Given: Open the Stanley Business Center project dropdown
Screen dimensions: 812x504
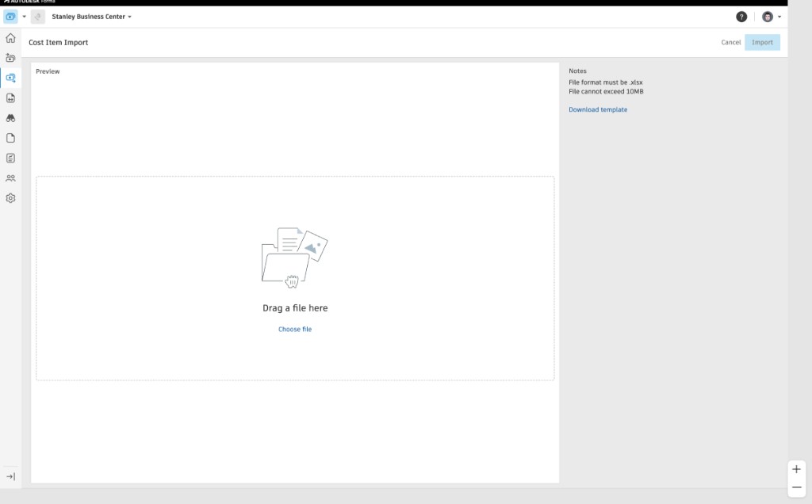Looking at the screenshot, I should [92, 17].
